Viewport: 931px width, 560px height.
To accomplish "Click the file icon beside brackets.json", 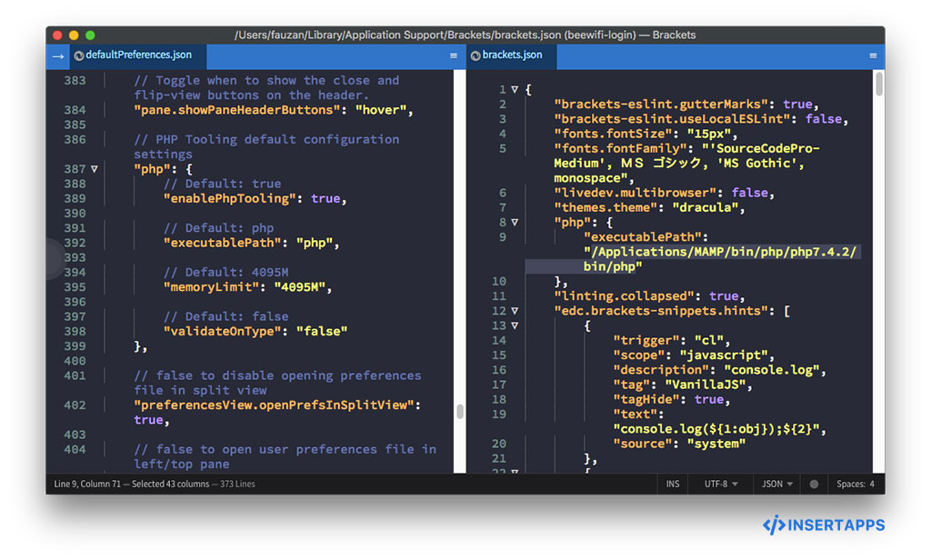I will pos(475,55).
